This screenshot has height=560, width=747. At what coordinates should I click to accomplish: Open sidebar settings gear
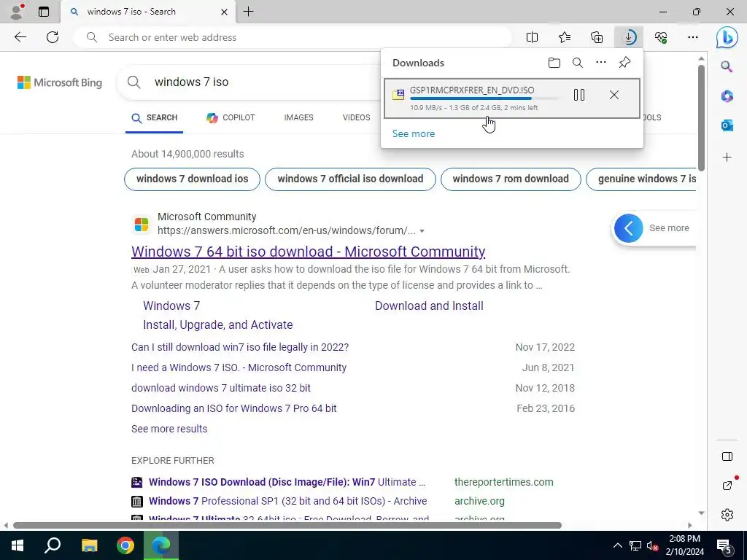[x=727, y=515]
